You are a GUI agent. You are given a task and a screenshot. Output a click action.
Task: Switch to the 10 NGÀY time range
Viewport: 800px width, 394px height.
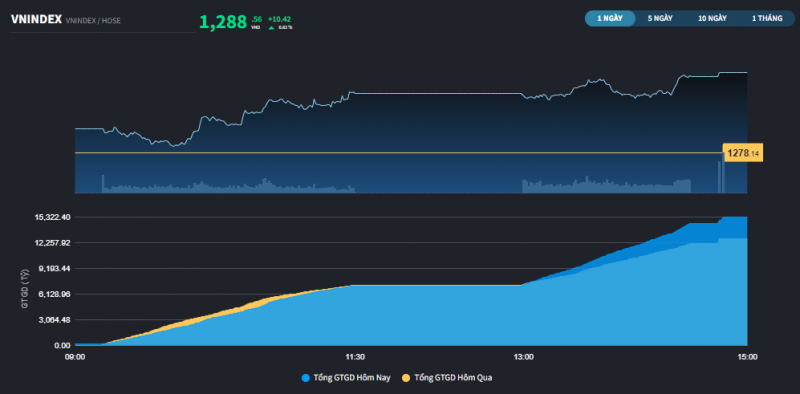(712, 18)
